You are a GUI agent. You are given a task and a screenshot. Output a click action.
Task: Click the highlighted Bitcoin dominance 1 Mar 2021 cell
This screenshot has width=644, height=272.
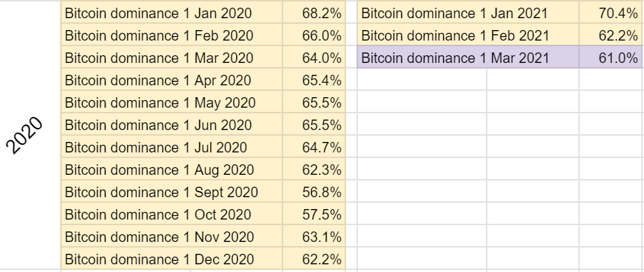point(468,57)
